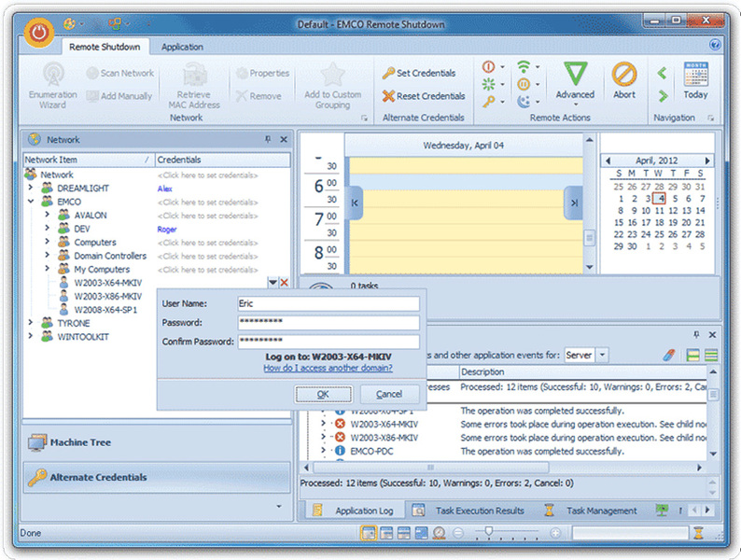Screen dimensions: 741x560
Task: Click the User Name field
Action: (x=329, y=303)
